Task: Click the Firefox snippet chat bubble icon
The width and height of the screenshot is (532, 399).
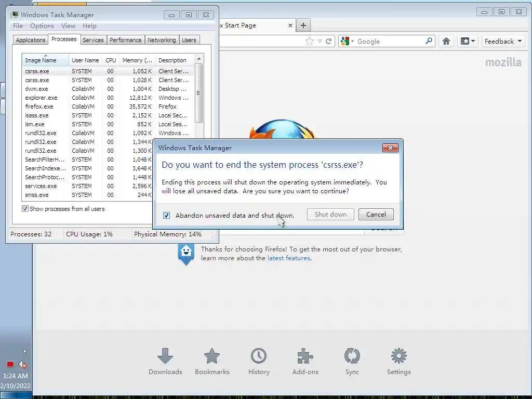Action: pyautogui.click(x=186, y=254)
